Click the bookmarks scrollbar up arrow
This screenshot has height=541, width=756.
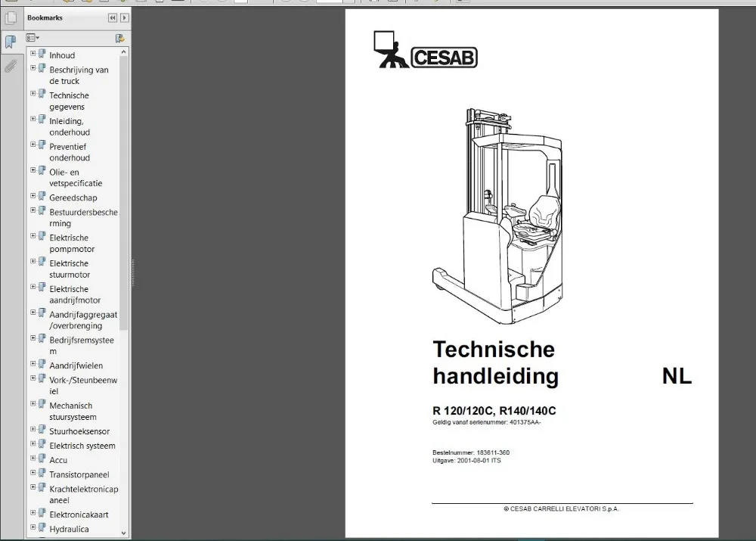click(x=123, y=51)
